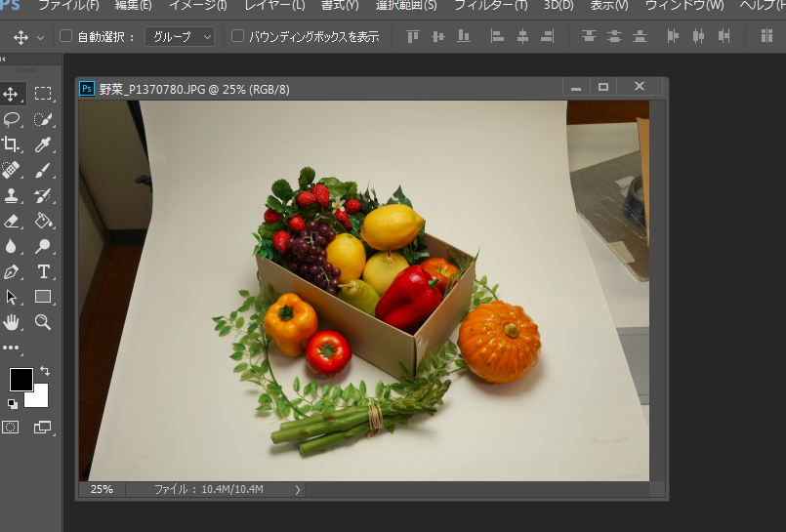
Task: Toggle Quick Mask mode
Action: 11,428
